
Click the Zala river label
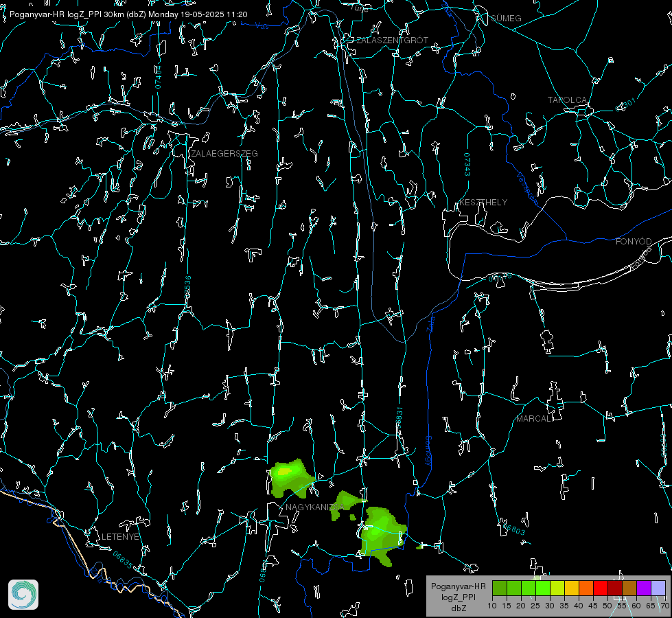(430, 324)
